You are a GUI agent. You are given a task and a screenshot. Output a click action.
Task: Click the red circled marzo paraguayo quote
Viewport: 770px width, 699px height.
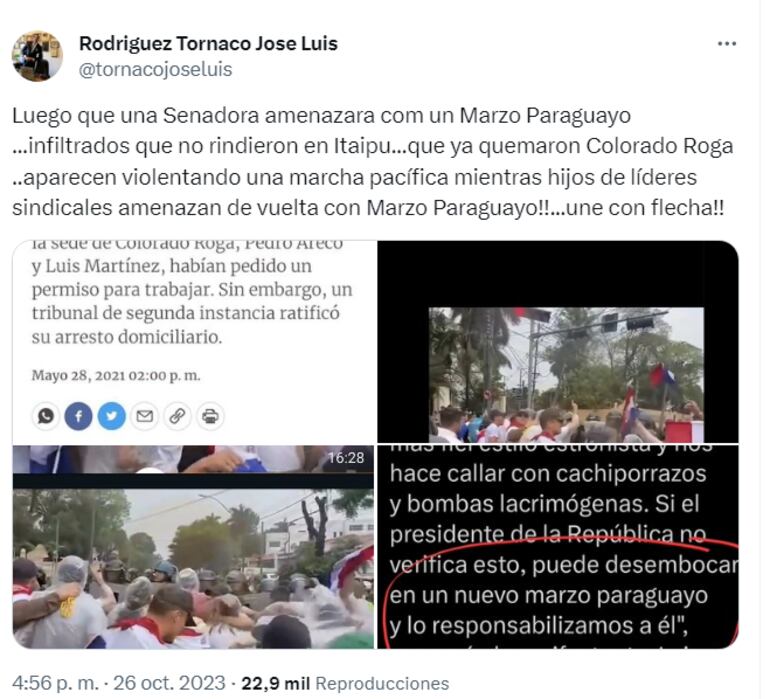(560, 595)
